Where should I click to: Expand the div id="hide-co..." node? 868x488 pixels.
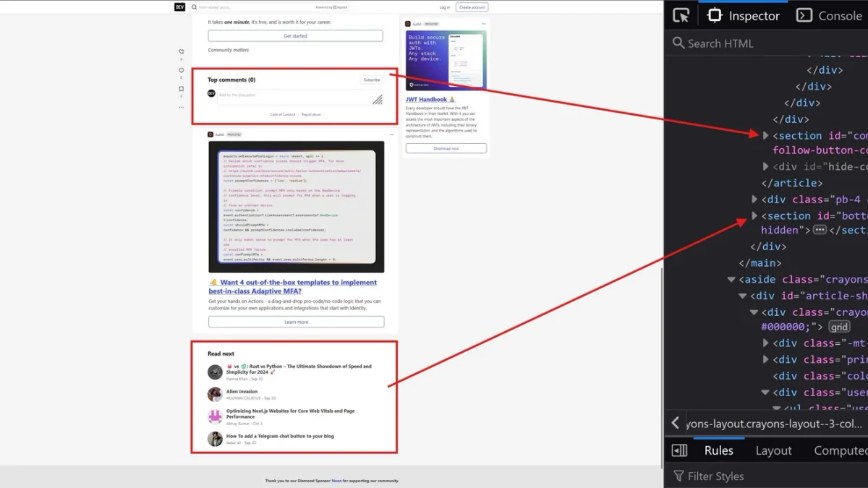pyautogui.click(x=766, y=166)
